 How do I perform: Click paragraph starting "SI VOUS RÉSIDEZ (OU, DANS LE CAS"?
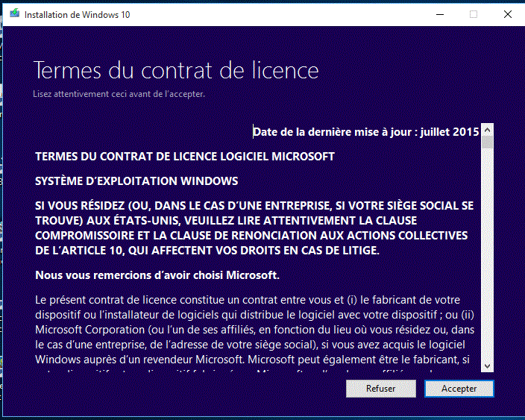tap(254, 228)
